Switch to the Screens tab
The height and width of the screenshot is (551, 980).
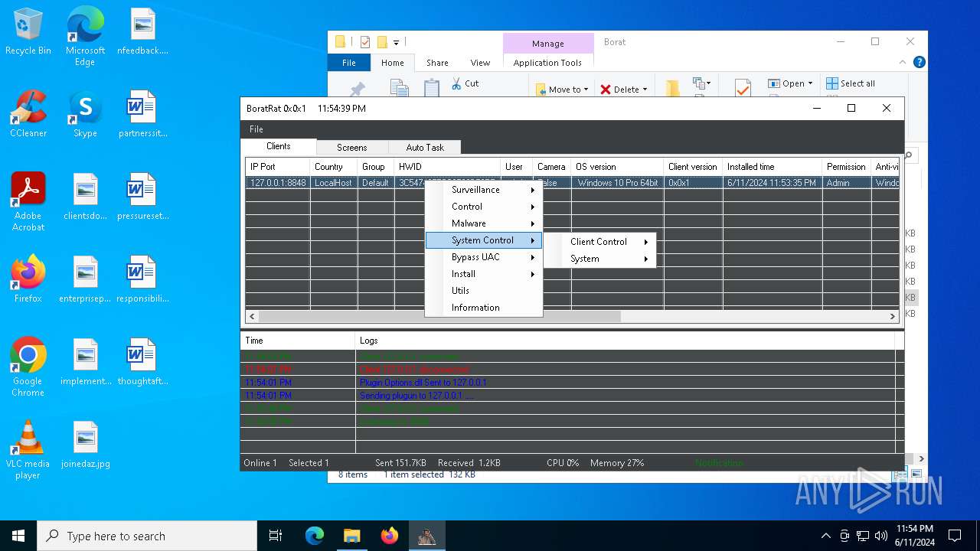(x=352, y=148)
